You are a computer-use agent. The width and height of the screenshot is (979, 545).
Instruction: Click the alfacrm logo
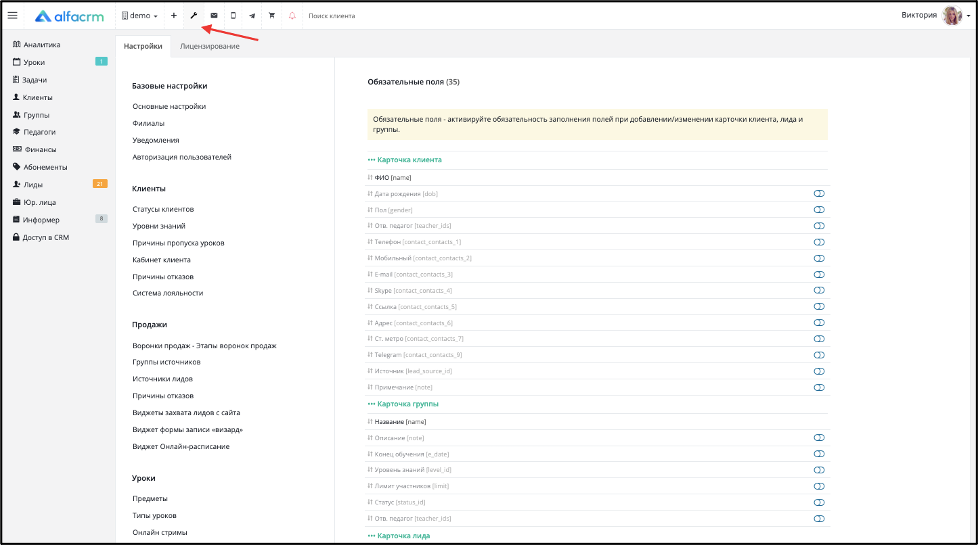[69, 16]
